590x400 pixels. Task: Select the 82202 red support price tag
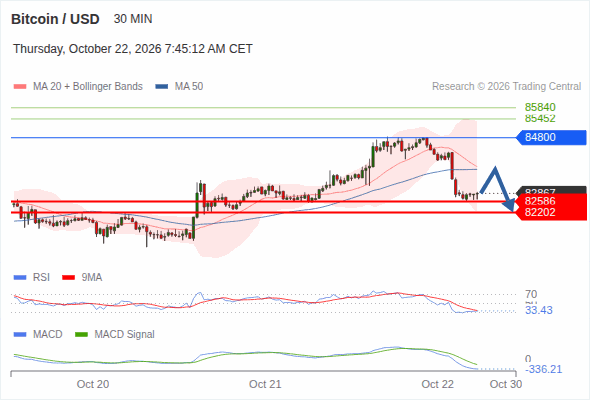coord(551,213)
